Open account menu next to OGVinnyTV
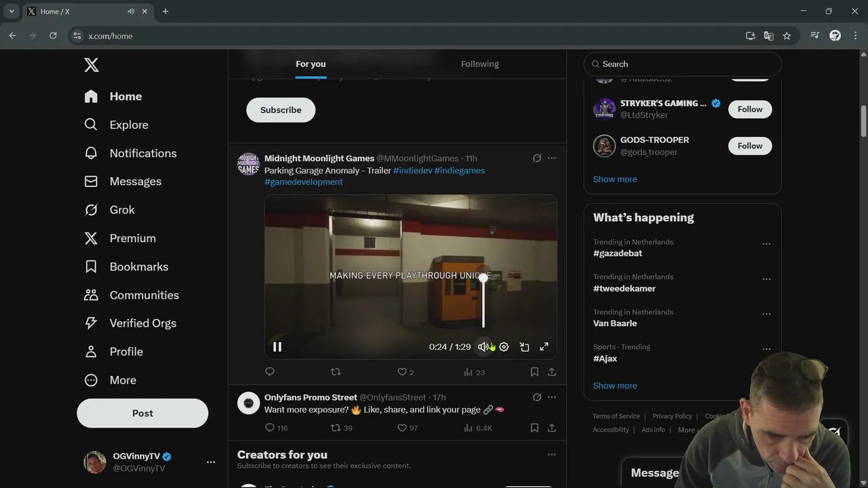This screenshot has height=488, width=868. (x=211, y=462)
